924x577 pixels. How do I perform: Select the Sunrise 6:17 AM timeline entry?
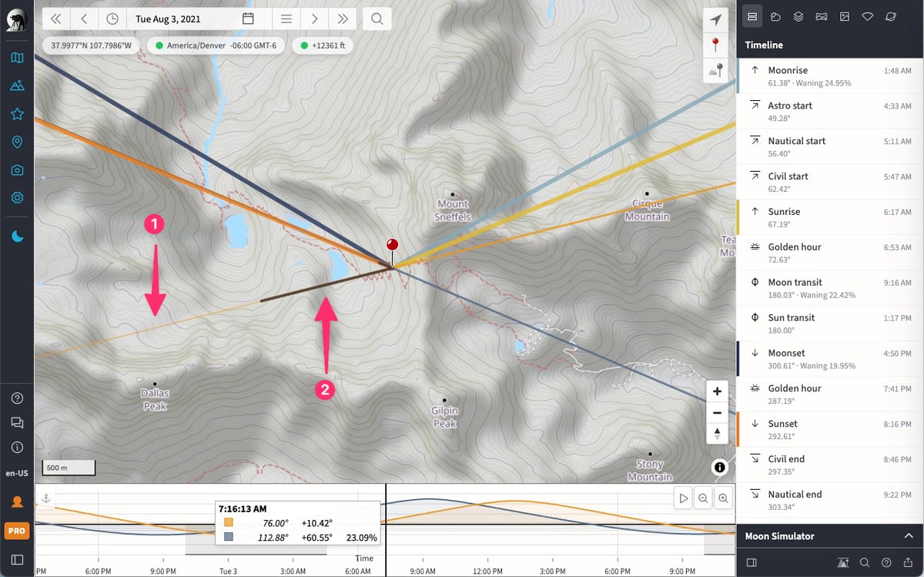coord(830,217)
